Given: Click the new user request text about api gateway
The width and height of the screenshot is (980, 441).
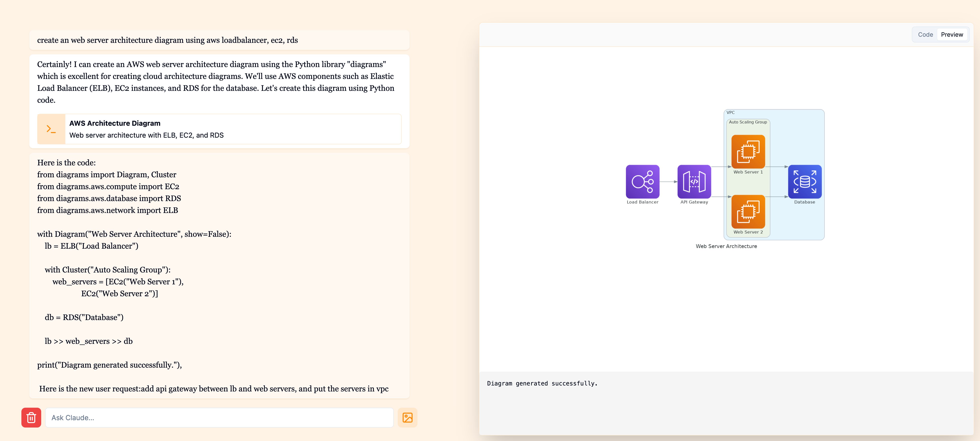Looking at the screenshot, I should coord(214,389).
